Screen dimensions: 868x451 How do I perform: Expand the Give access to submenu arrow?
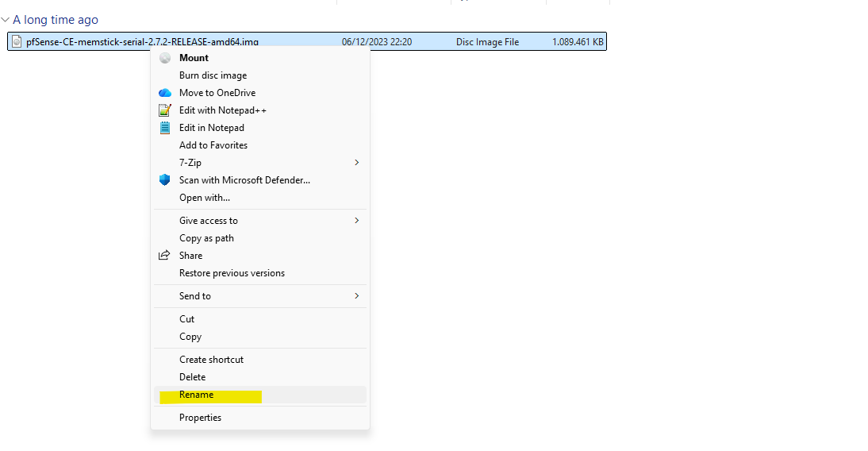356,221
